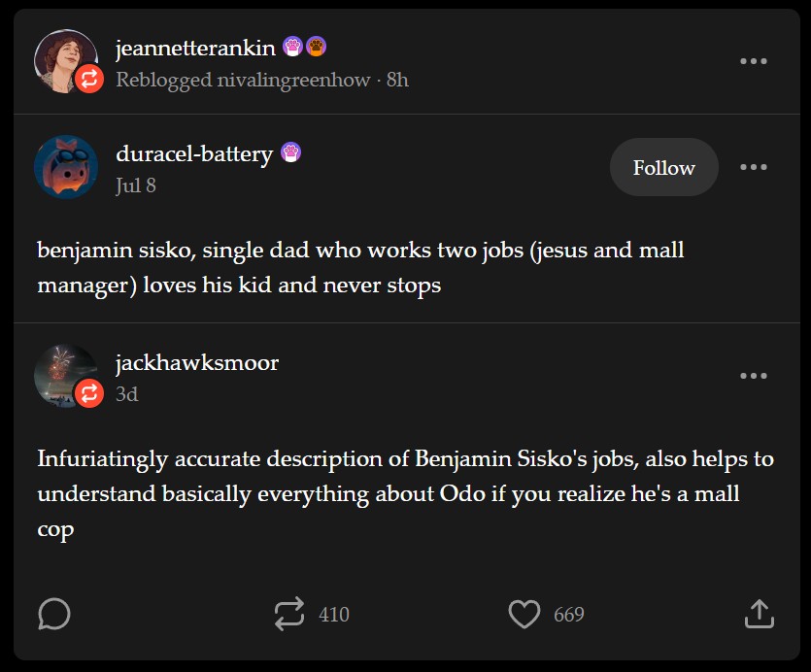Click duracel-battery's purple badge icon
The image size is (811, 672).
(x=290, y=152)
